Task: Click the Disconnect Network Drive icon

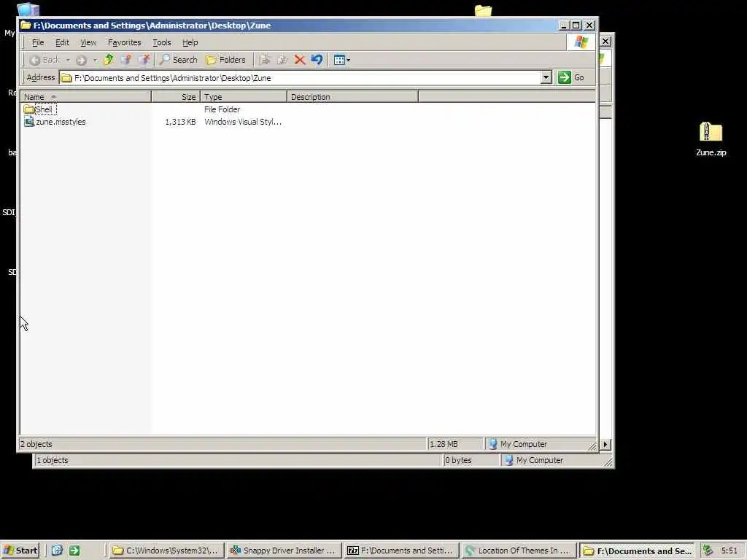Action: (144, 60)
